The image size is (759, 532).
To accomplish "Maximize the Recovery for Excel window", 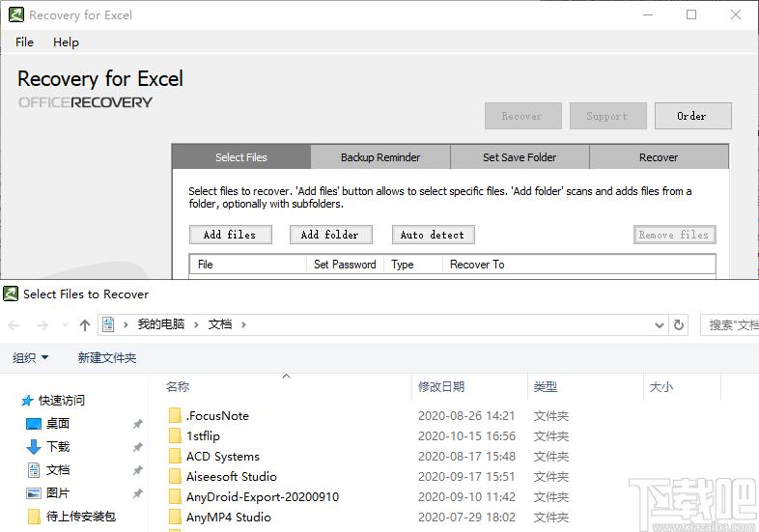I will [691, 14].
